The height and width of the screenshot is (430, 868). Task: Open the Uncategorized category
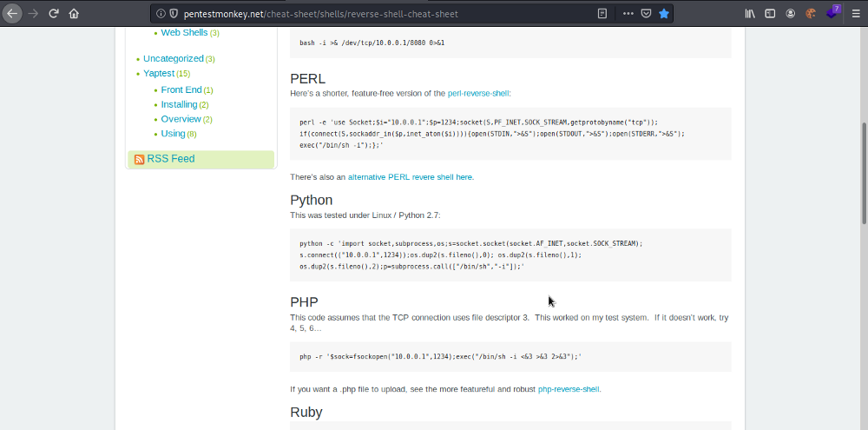(x=174, y=58)
